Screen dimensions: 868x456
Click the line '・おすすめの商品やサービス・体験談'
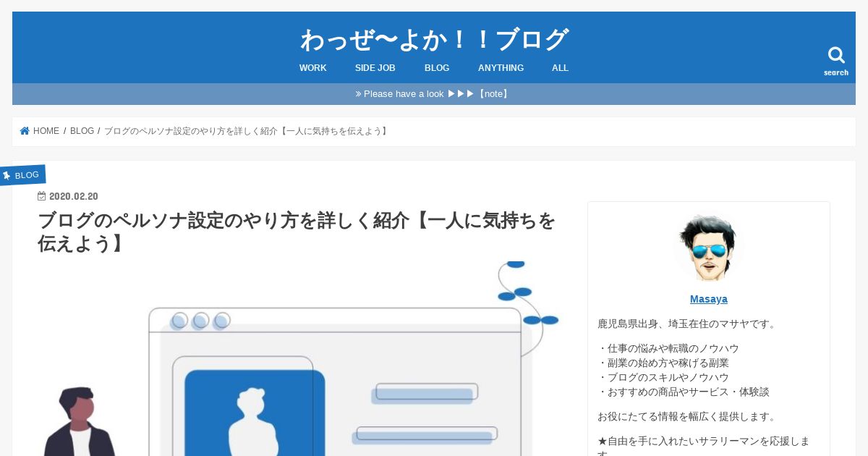pos(684,392)
